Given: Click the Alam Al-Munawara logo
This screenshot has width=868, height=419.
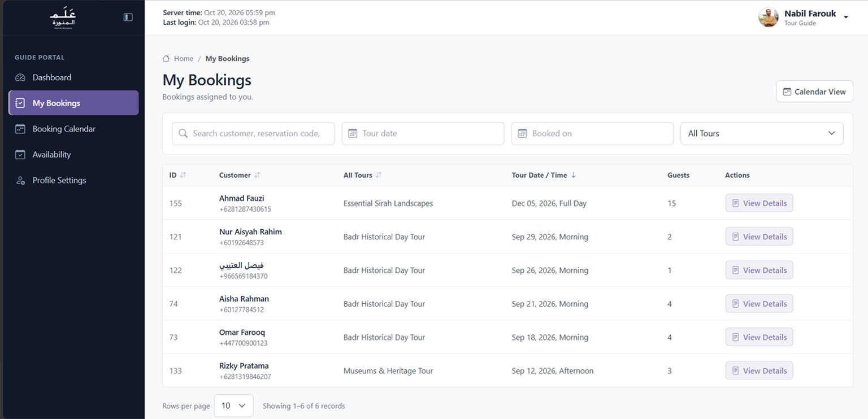Looking at the screenshot, I should (x=62, y=18).
